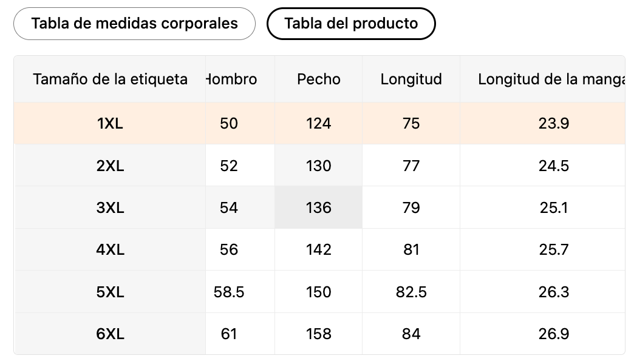Click sleeve length value 23.9
This screenshot has height=364, width=634.
(553, 124)
